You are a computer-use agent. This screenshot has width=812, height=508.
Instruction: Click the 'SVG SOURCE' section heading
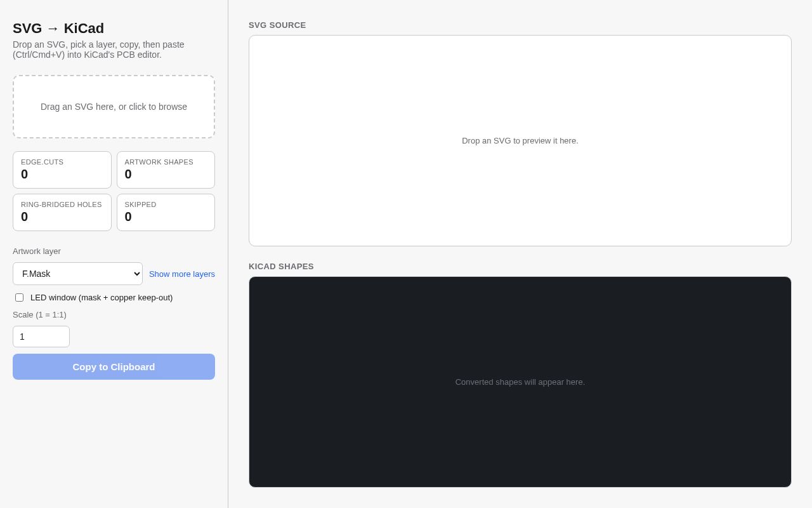click(277, 25)
